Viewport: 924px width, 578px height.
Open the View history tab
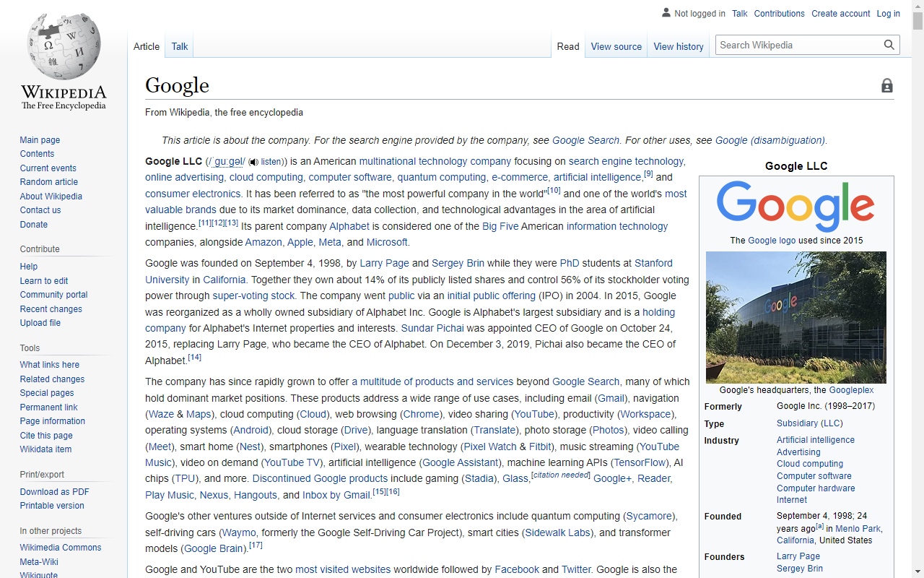pyautogui.click(x=678, y=46)
